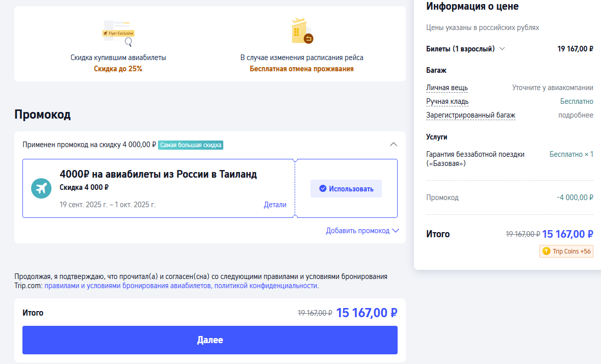Click Зарегистрированный багаж info label

[x=471, y=115]
